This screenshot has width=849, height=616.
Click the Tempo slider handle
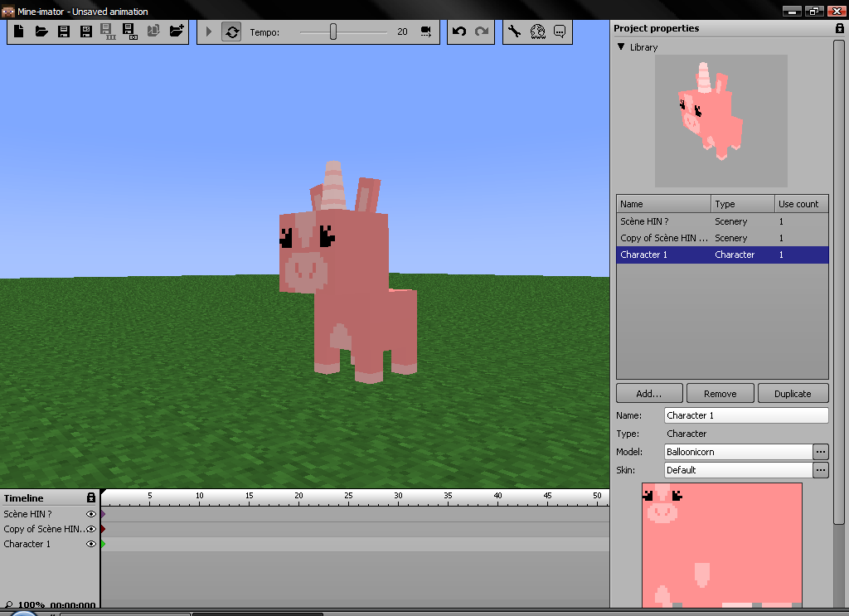(333, 32)
